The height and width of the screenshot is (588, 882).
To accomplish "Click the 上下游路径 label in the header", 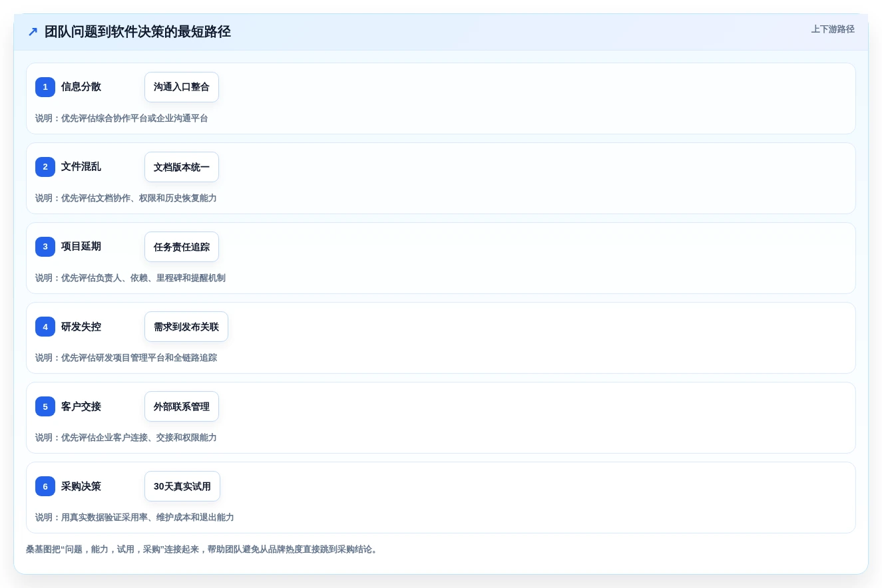I will click(x=833, y=29).
